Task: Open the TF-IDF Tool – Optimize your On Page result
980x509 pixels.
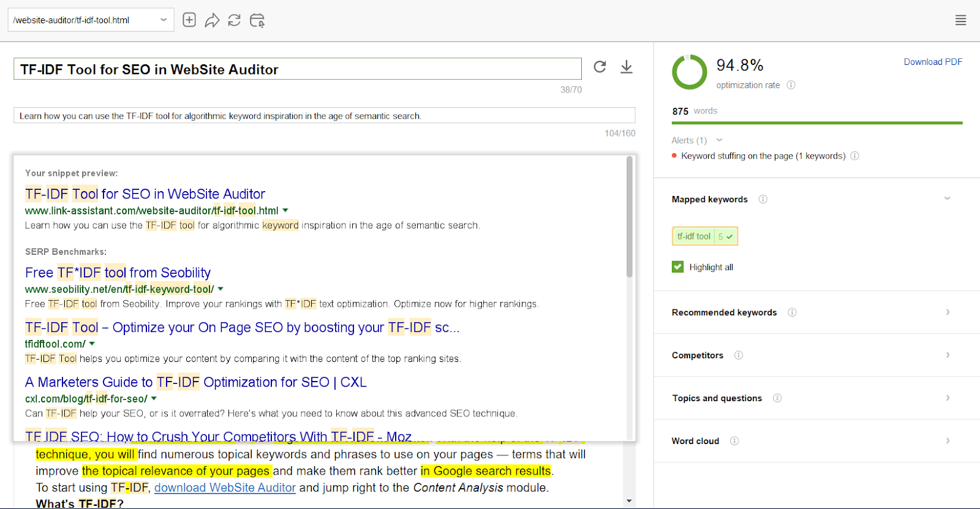Action: (243, 328)
